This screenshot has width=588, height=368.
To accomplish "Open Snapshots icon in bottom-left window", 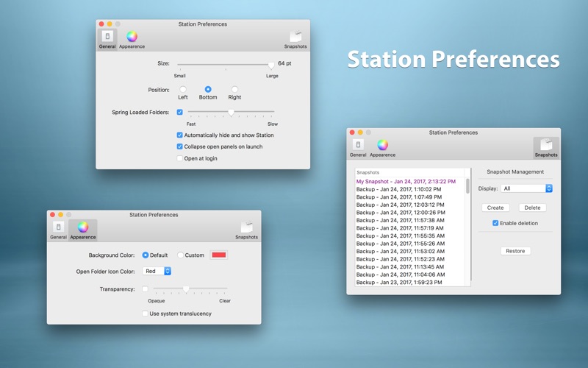I will coord(246,228).
